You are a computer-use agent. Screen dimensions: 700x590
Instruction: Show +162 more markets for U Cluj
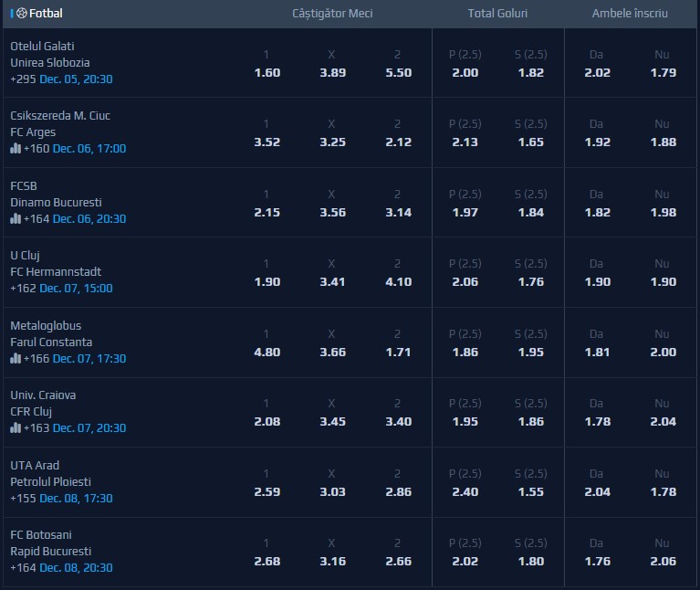pyautogui.click(x=23, y=288)
